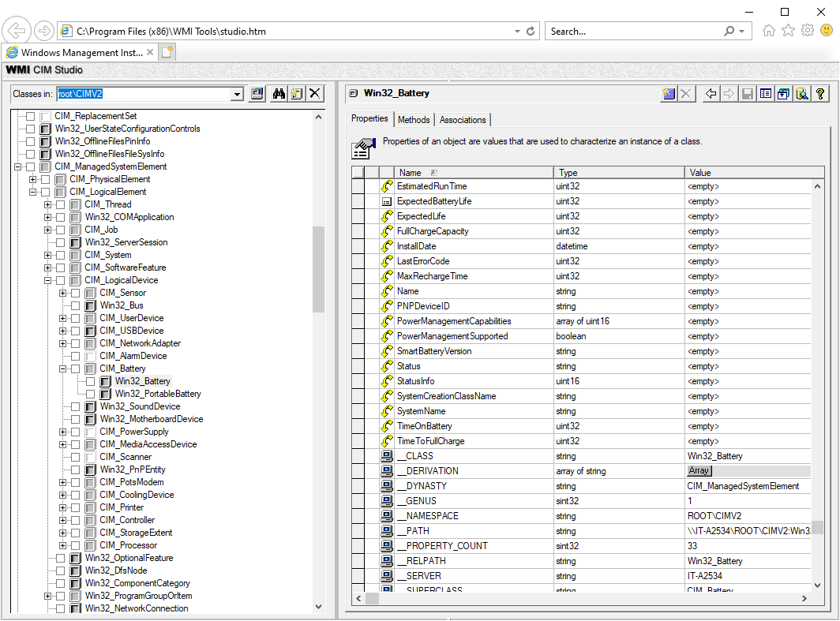This screenshot has width=840, height=621.
Task: Check the box next to Win32_Battery
Action: coord(91,382)
